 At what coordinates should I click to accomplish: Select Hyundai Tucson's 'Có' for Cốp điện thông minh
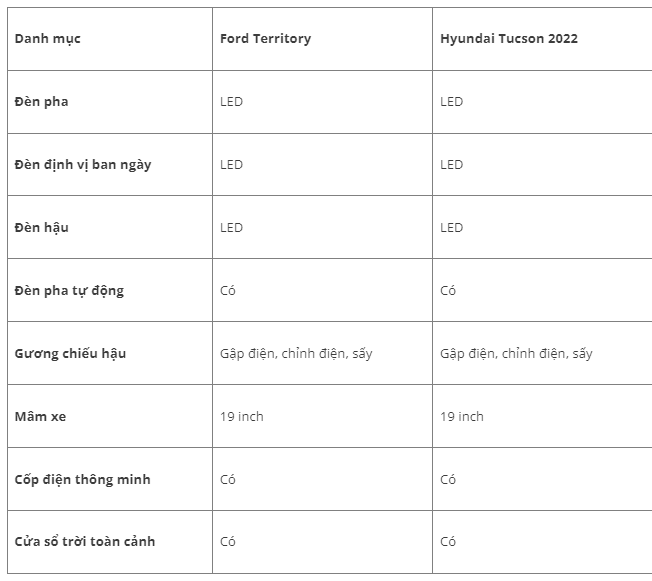coord(448,480)
